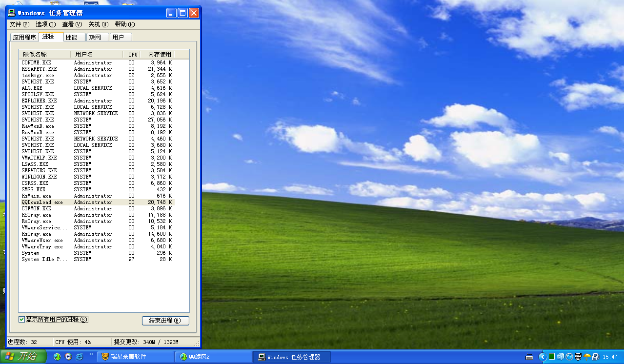Click the 结束进程 button
Image resolution: width=624 pixels, height=364 pixels.
[165, 321]
